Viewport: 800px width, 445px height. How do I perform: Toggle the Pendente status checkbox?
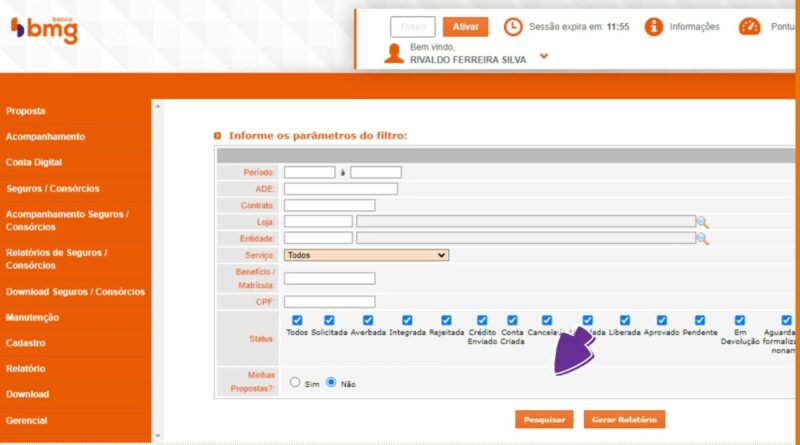(x=700, y=320)
